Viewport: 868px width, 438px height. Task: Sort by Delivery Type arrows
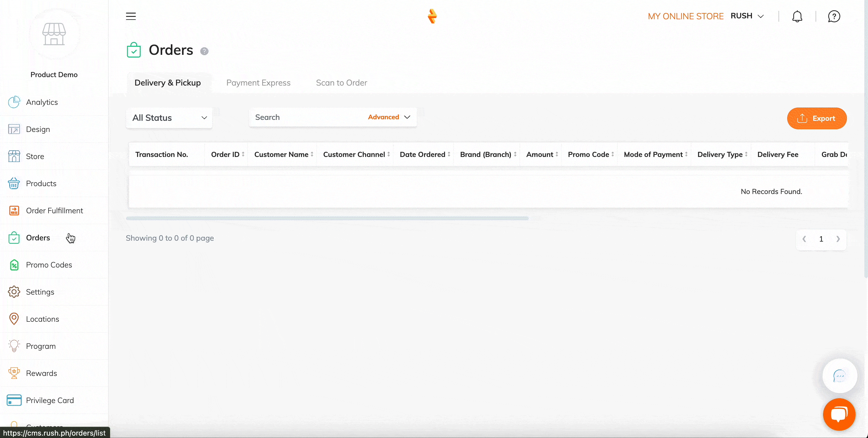[x=746, y=154]
